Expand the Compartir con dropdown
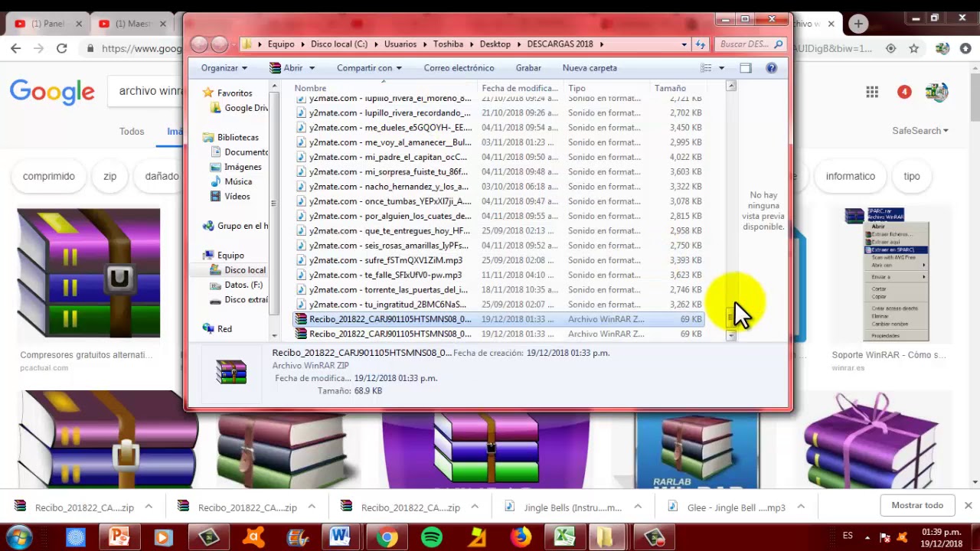This screenshot has width=980, height=551. [369, 68]
